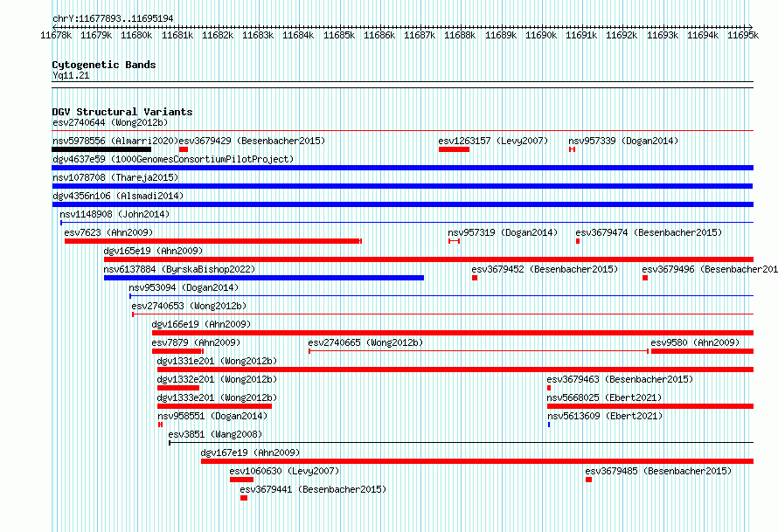The image size is (778, 532).
Task: Open dgv165e19 (Ahn2009) label
Action: [x=153, y=251]
